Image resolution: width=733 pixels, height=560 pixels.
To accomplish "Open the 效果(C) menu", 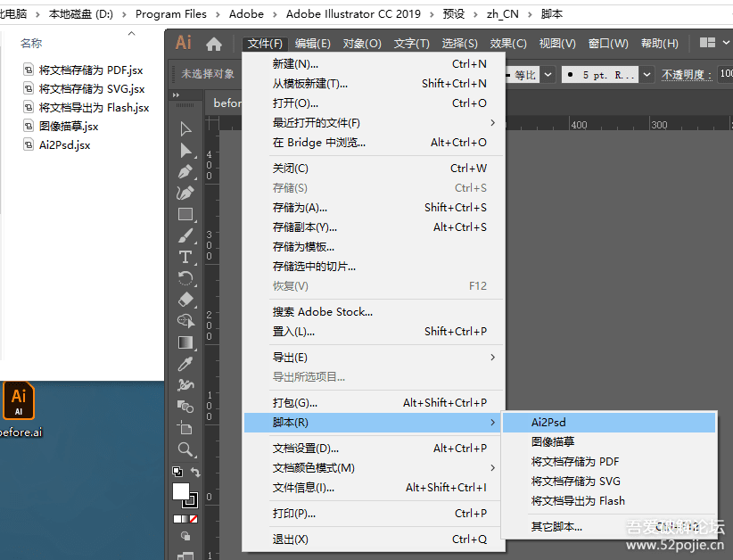I will tap(508, 44).
